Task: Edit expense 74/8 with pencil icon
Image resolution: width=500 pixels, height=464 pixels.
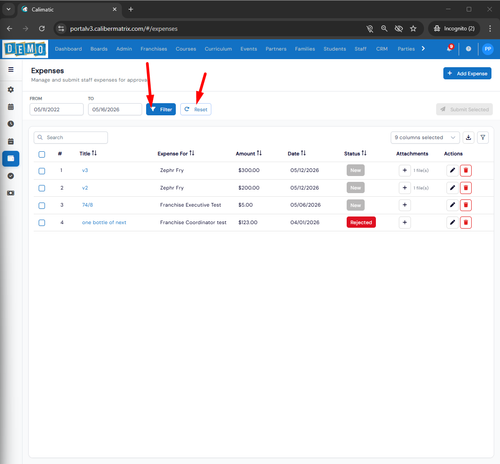Action: coord(452,205)
